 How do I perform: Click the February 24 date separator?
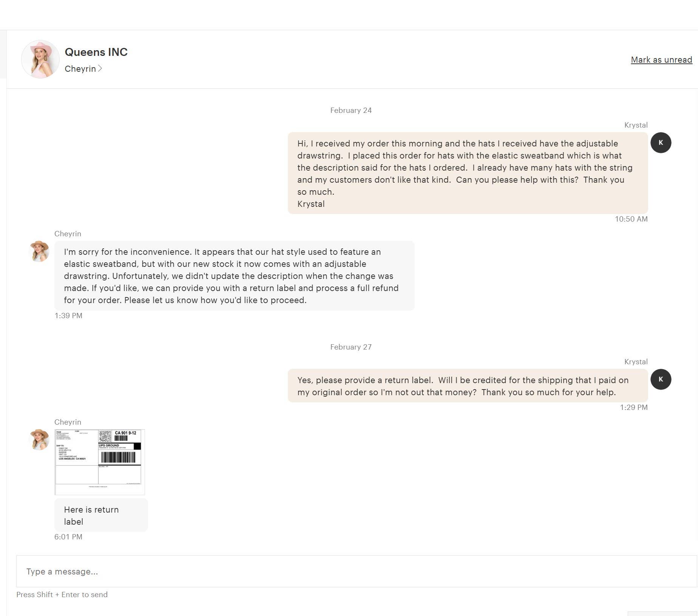pos(351,110)
